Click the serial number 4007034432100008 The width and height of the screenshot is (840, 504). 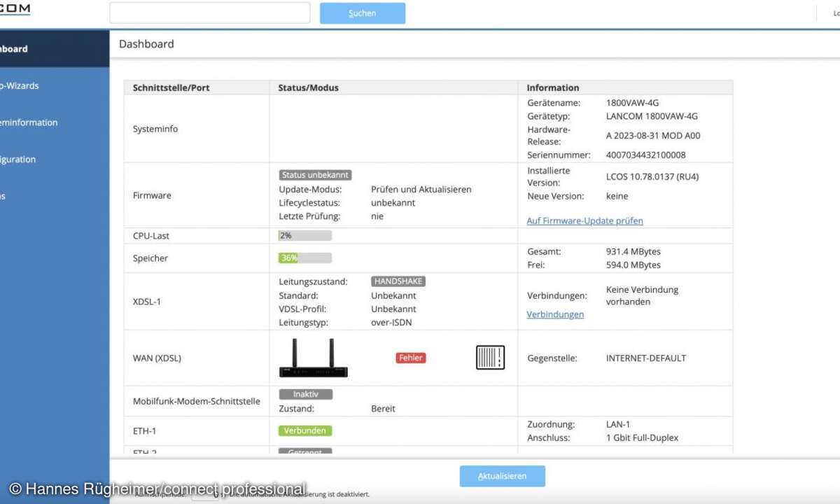(x=646, y=155)
